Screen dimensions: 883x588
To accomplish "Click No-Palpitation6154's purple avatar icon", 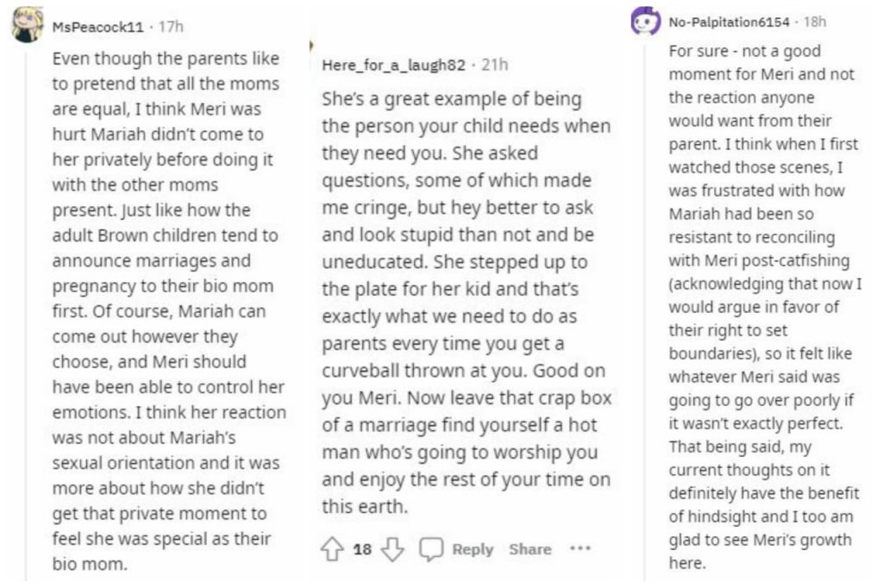I will pos(645,22).
